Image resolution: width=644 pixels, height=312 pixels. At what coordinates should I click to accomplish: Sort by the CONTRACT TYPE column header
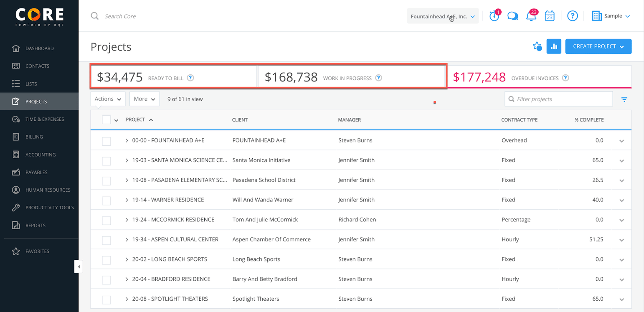[519, 120]
